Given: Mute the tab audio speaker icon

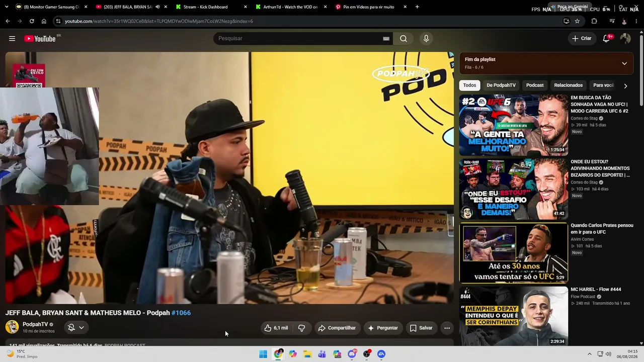Looking at the screenshot, I should 157,7.
